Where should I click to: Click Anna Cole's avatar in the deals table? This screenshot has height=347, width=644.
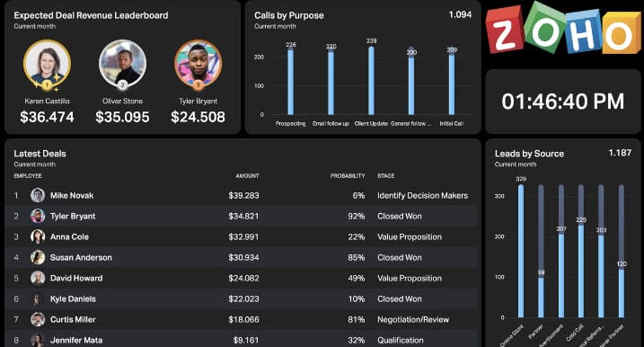[38, 236]
